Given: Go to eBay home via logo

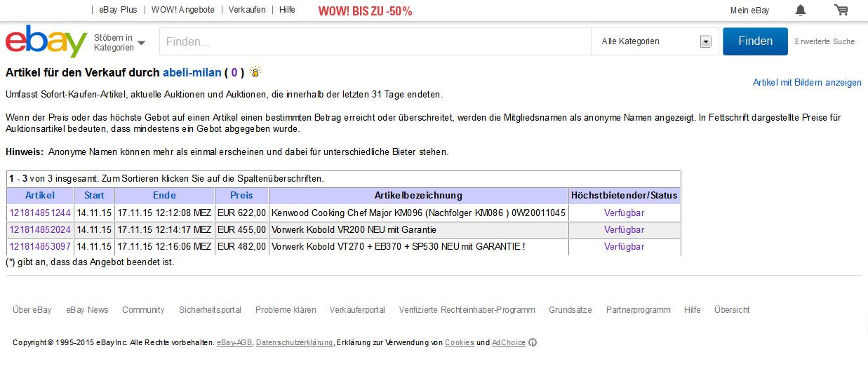Looking at the screenshot, I should click(x=46, y=41).
